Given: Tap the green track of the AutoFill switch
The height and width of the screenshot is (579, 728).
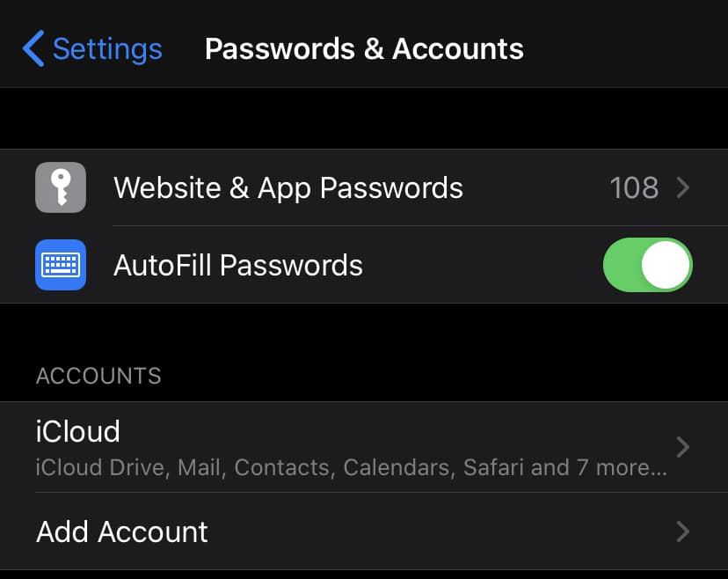Looking at the screenshot, I should (622, 265).
